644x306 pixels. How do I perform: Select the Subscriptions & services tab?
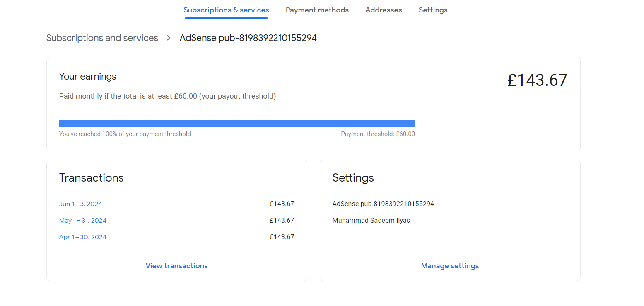(226, 10)
